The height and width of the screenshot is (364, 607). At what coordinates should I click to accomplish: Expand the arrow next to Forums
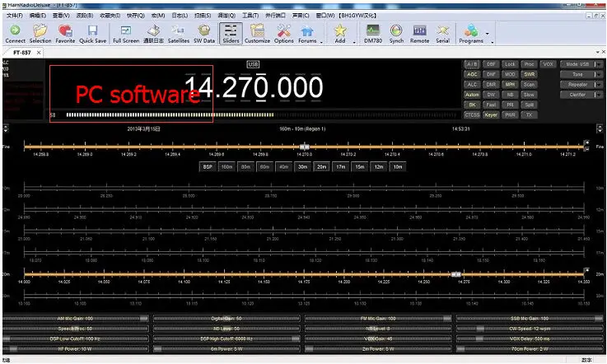pyautogui.click(x=322, y=42)
